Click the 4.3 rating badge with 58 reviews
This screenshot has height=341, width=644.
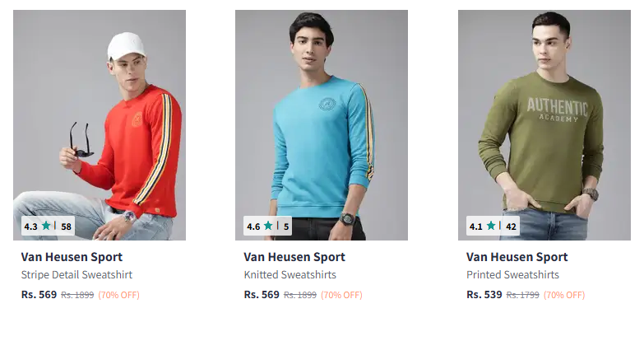pos(48,227)
